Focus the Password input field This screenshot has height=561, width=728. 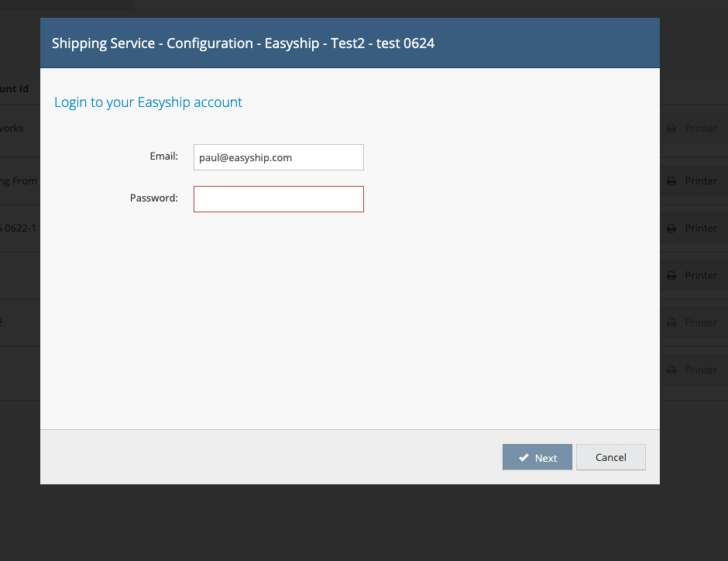[x=279, y=199]
